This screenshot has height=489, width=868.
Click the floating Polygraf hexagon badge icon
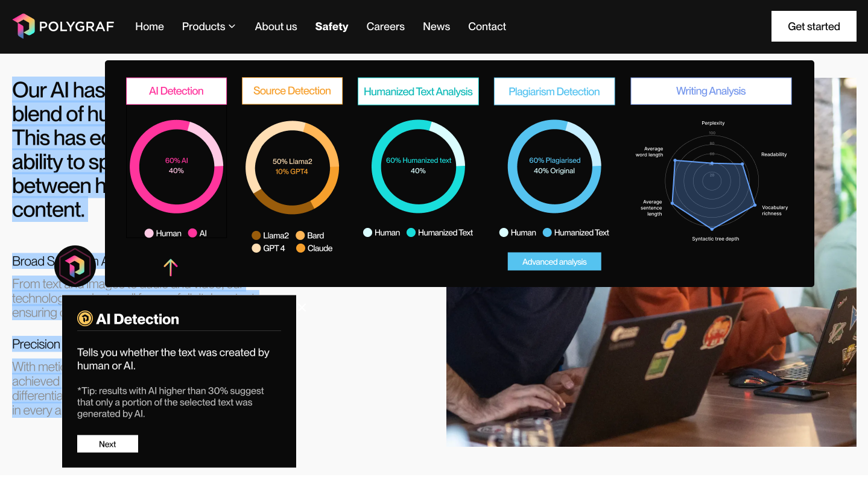click(x=75, y=266)
